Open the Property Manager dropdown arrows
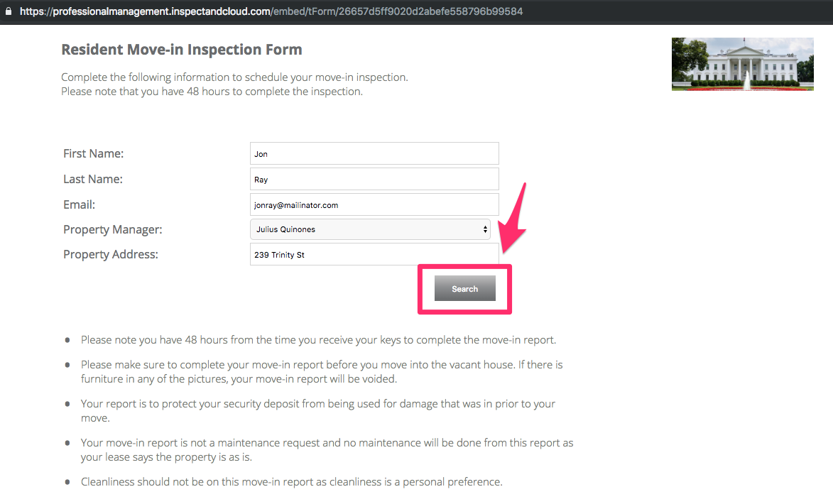This screenshot has width=833, height=504. point(485,229)
